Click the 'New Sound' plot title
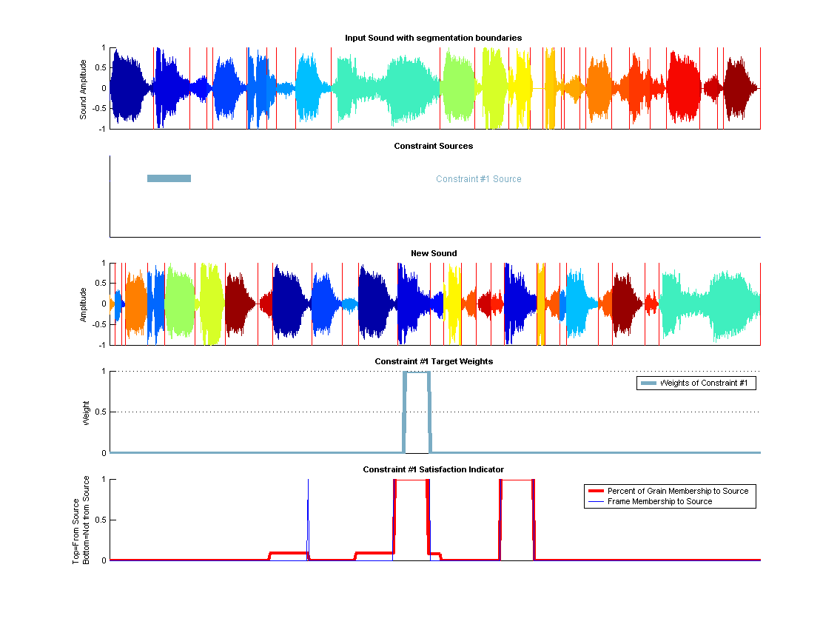 click(x=434, y=253)
